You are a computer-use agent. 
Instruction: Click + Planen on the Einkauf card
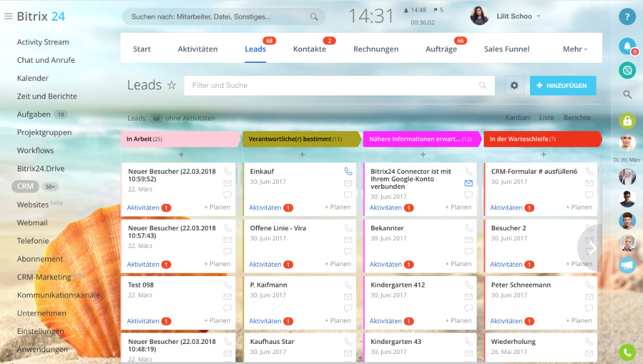tap(338, 207)
